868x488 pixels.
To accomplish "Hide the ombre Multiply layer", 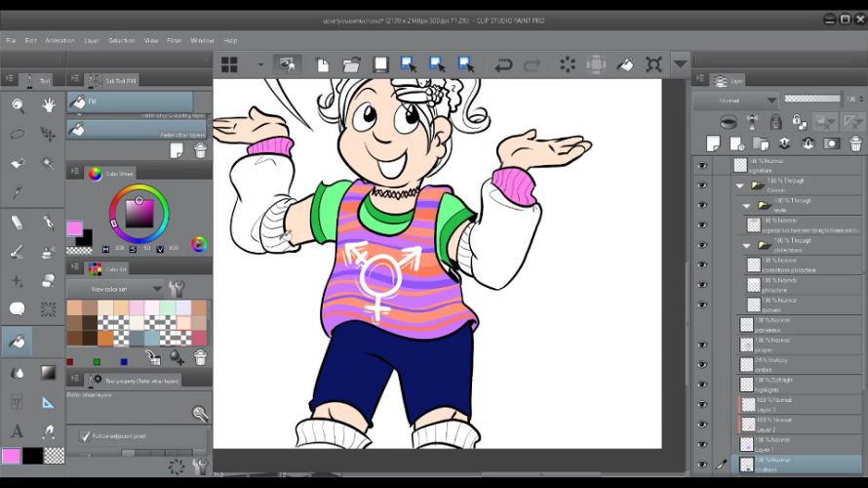I will [x=702, y=365].
